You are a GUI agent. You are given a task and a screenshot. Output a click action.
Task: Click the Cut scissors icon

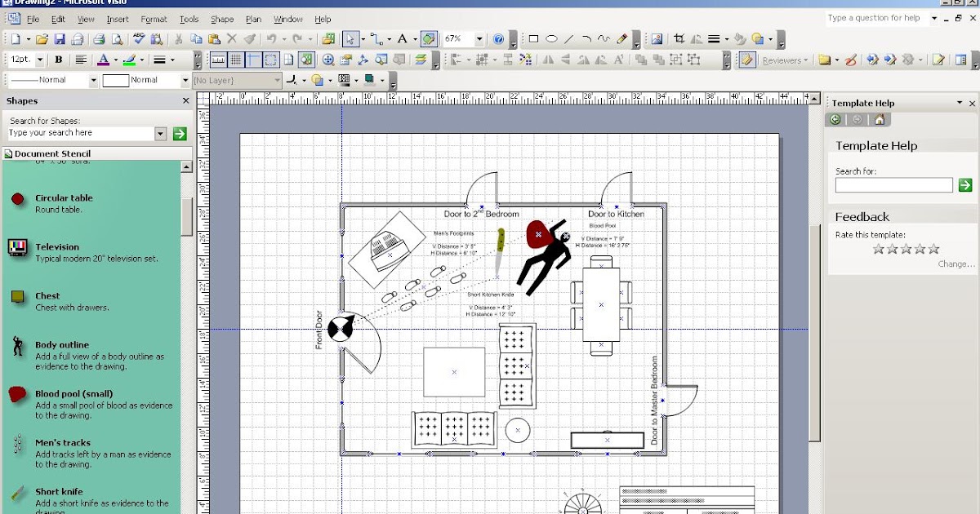click(x=178, y=38)
